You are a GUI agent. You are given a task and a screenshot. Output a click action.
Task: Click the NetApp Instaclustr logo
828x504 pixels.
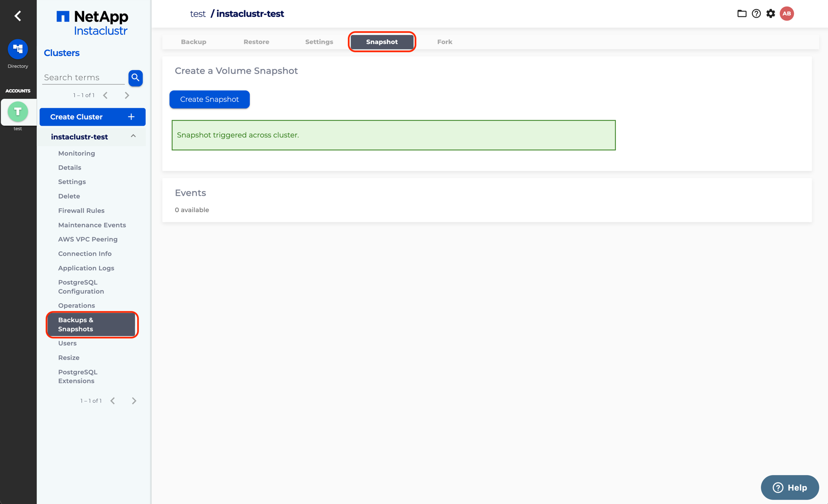point(92,23)
